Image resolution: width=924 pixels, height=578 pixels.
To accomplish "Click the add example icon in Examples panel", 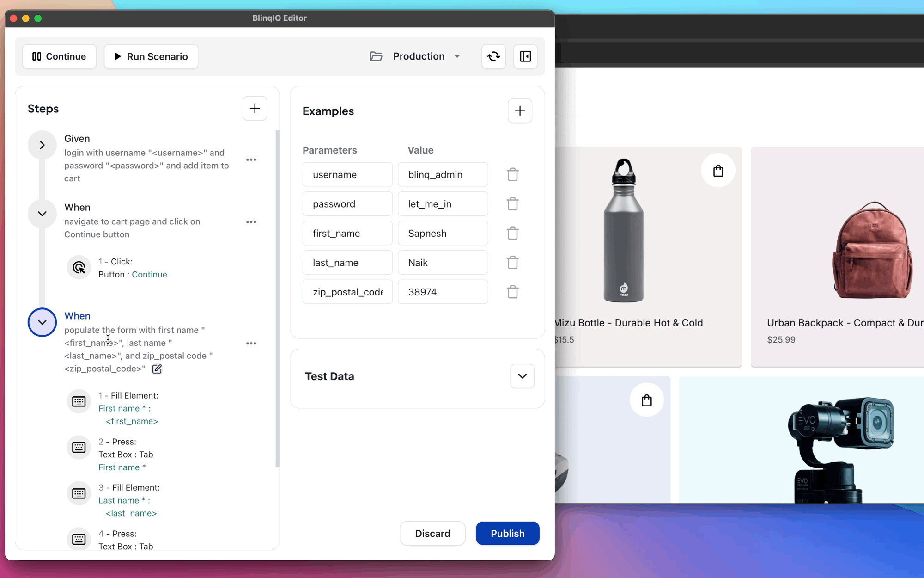I will click(520, 111).
